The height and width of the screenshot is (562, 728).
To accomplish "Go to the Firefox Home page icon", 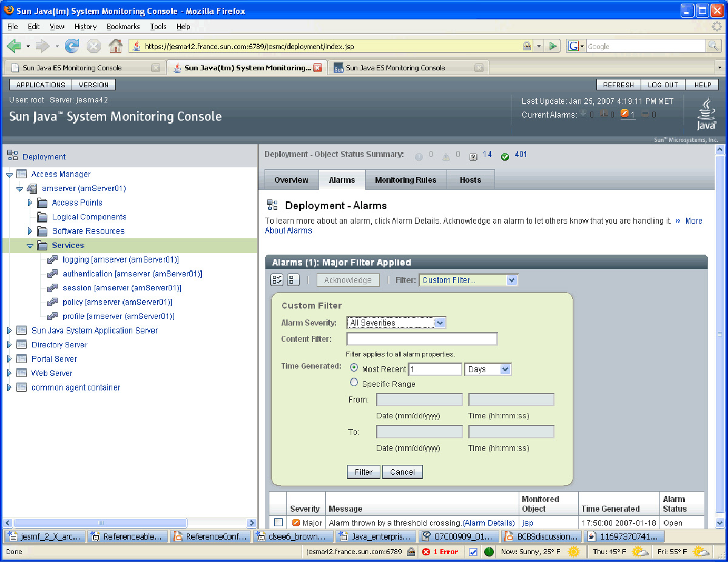I will point(115,46).
